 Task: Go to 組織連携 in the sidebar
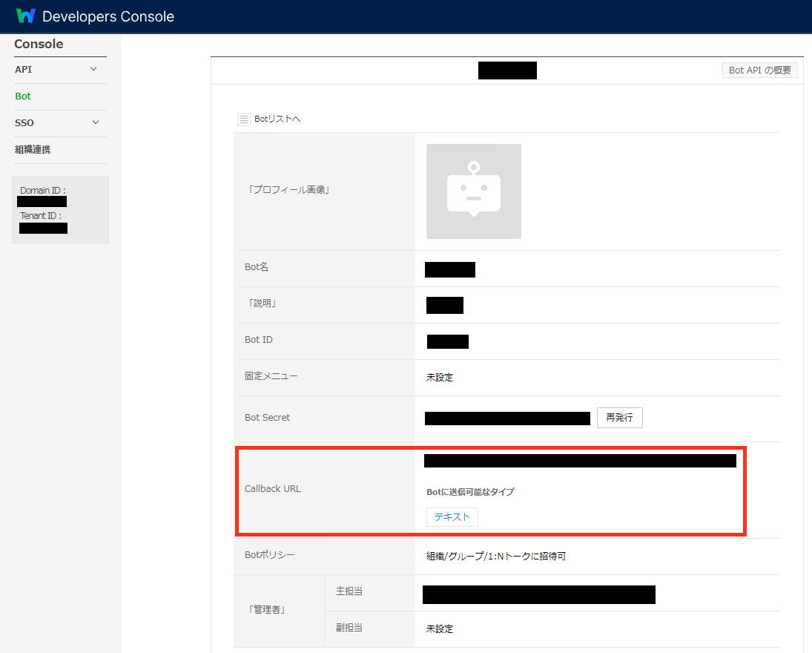(33, 149)
